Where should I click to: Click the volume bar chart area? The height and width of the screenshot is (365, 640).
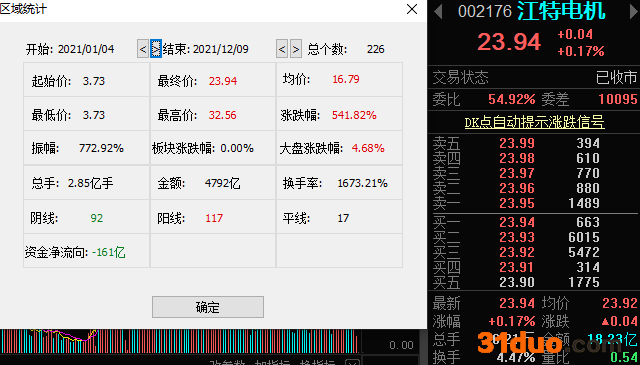180,341
